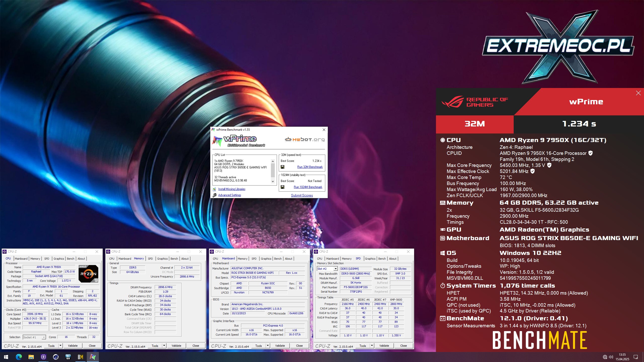Click the floppy save icon beside Run 1024M Benchmark
Screen dimensions: 644x362
[x=283, y=187]
